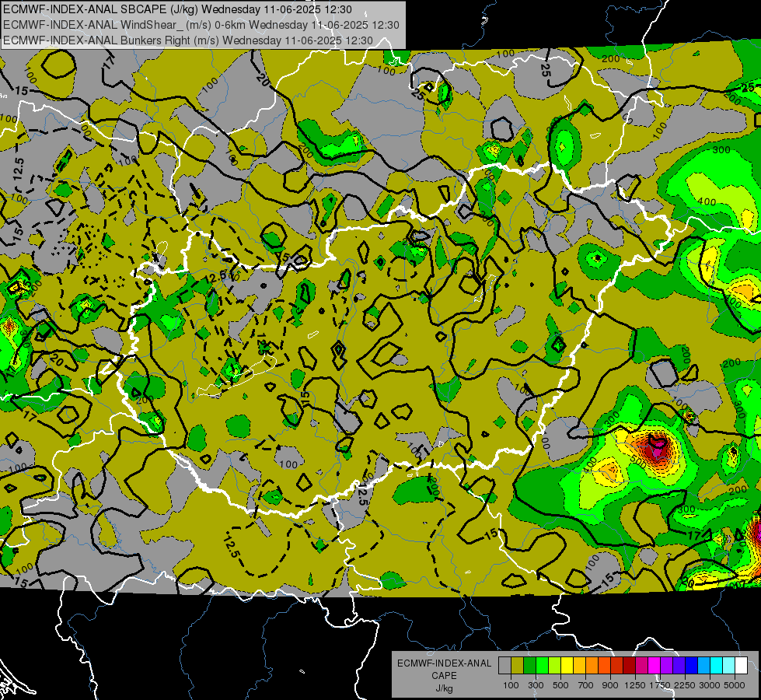Click the 300 value under legend bar
The image size is (761, 700).
[536, 685]
